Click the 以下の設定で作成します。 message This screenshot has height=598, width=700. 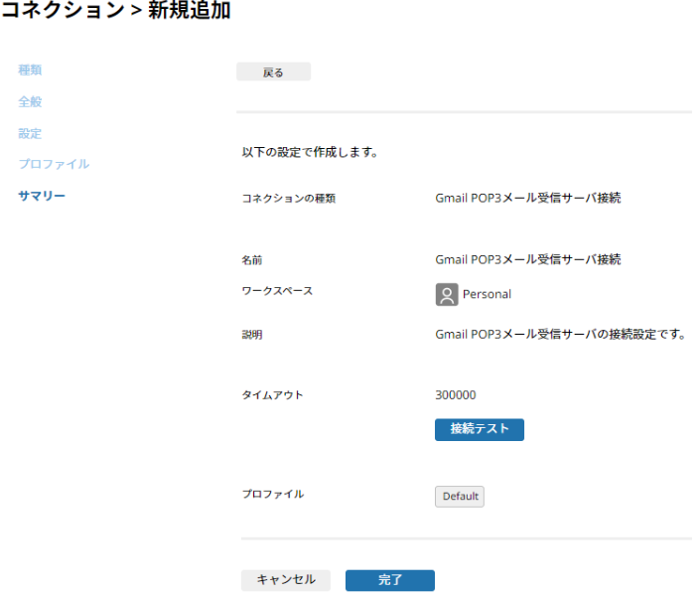(x=310, y=152)
